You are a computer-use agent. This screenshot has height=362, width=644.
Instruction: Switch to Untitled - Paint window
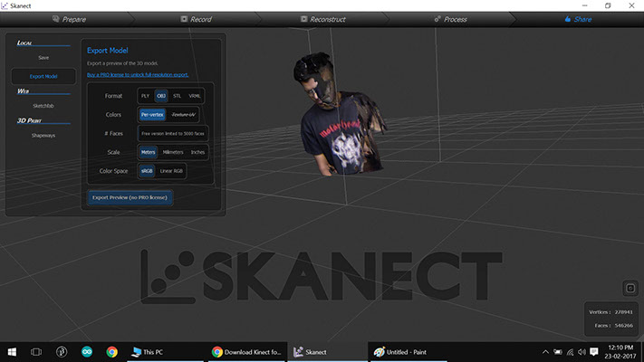coord(409,352)
